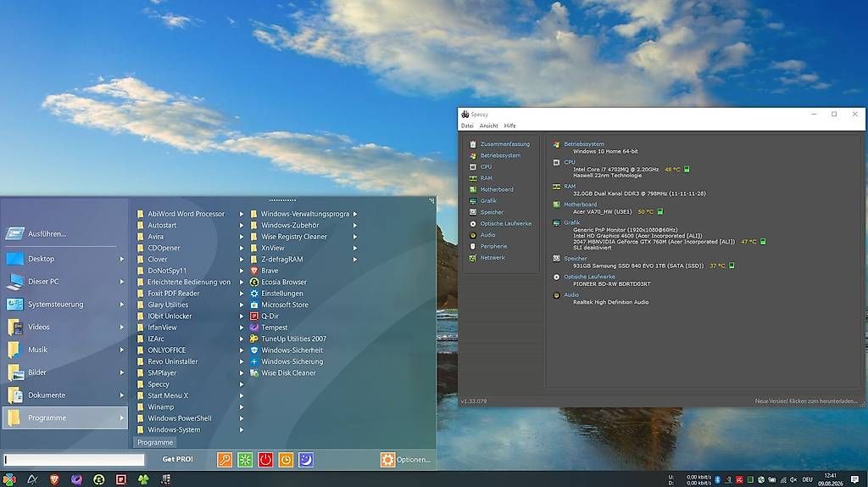Expand the Desktop submenu arrow
Screen dimensions: 868x487
[x=122, y=259]
